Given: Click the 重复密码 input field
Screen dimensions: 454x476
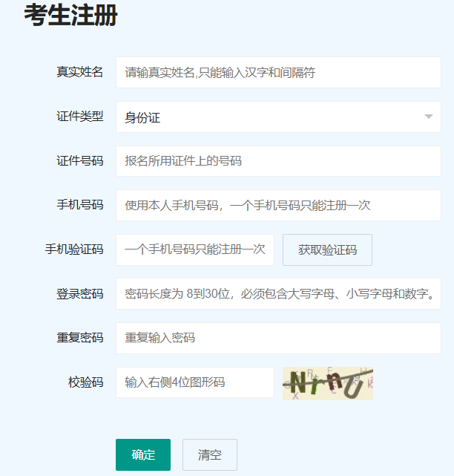Looking at the screenshot, I should pos(278,338).
